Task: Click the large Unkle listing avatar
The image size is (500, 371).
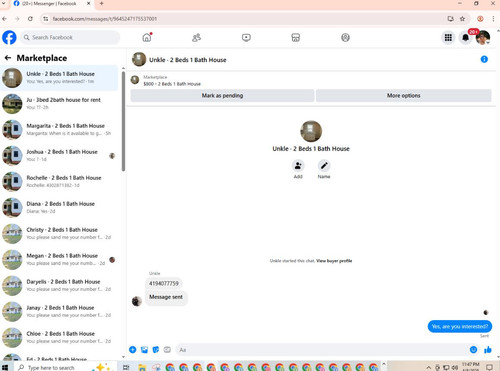Action: (311, 131)
